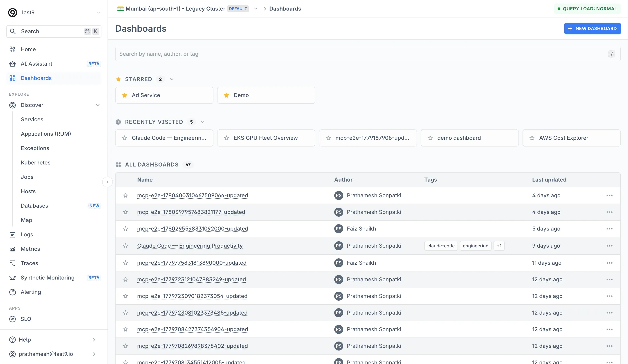Viewport: 628px width, 364px height.
Task: Open the last9 organization dropdown
Action: click(99, 12)
